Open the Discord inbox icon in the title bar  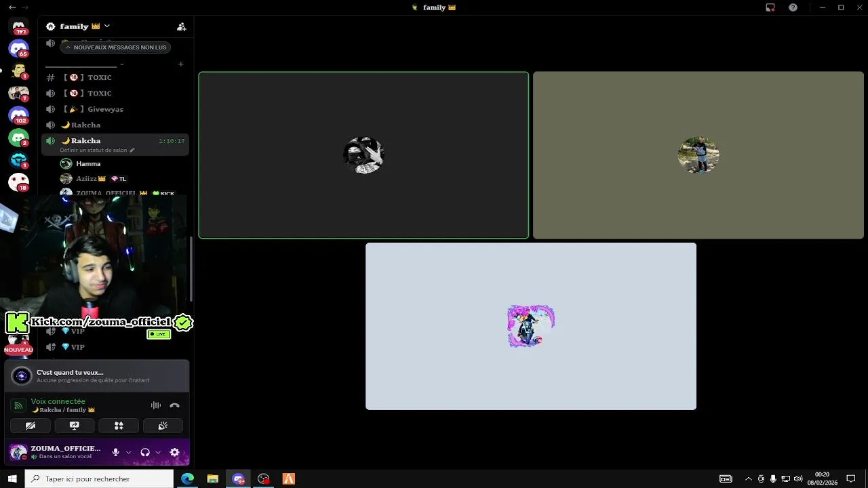point(770,7)
